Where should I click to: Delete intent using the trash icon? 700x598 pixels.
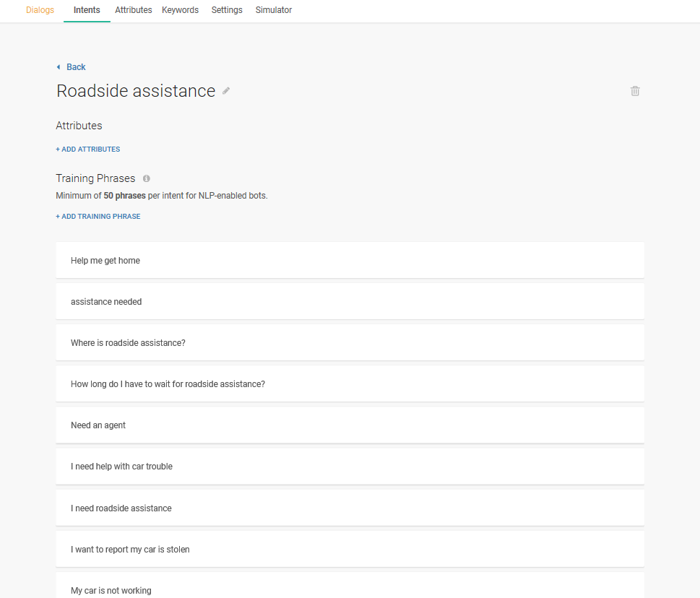pyautogui.click(x=635, y=91)
